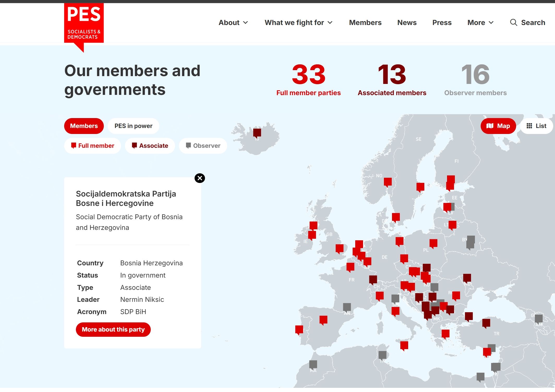Select the Morocco observer marker

tap(313, 364)
